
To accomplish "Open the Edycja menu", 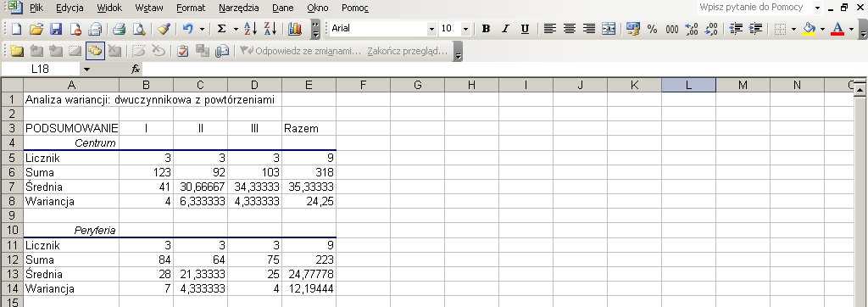I will coord(70,8).
